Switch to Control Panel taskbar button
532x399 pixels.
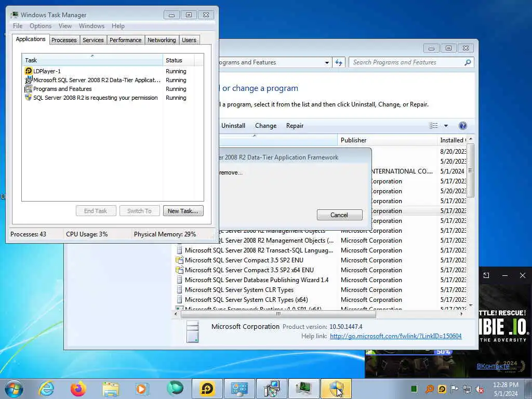239,389
